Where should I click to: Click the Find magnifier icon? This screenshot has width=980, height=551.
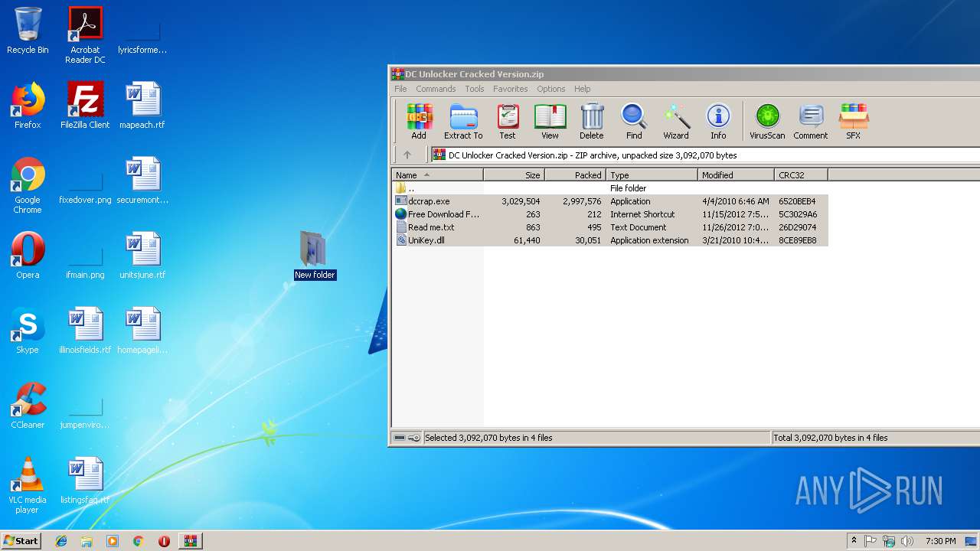(634, 121)
